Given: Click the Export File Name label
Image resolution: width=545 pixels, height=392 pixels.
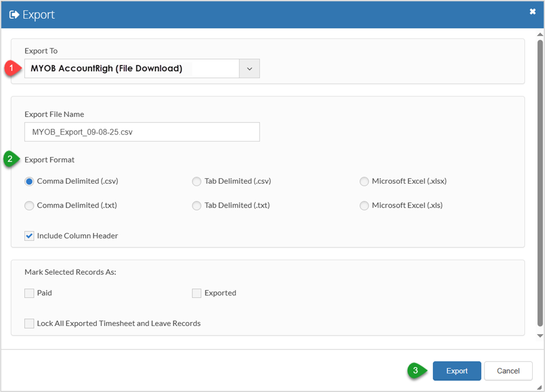Looking at the screenshot, I should point(54,114).
